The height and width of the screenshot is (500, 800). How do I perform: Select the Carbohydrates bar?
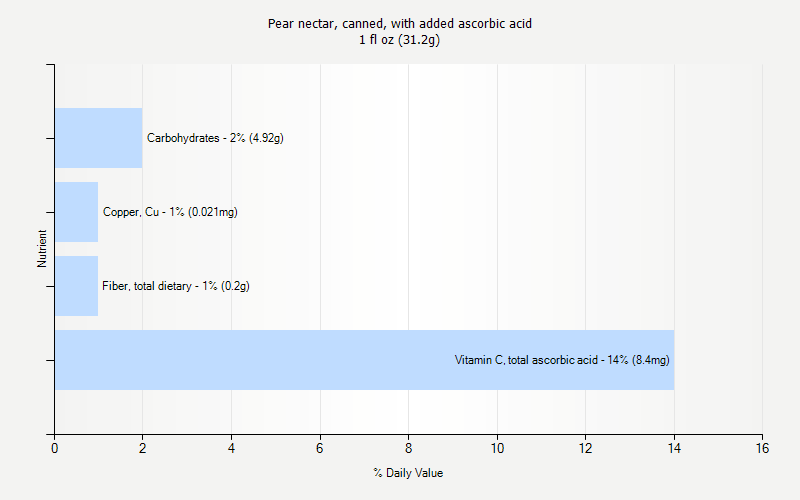[98, 138]
